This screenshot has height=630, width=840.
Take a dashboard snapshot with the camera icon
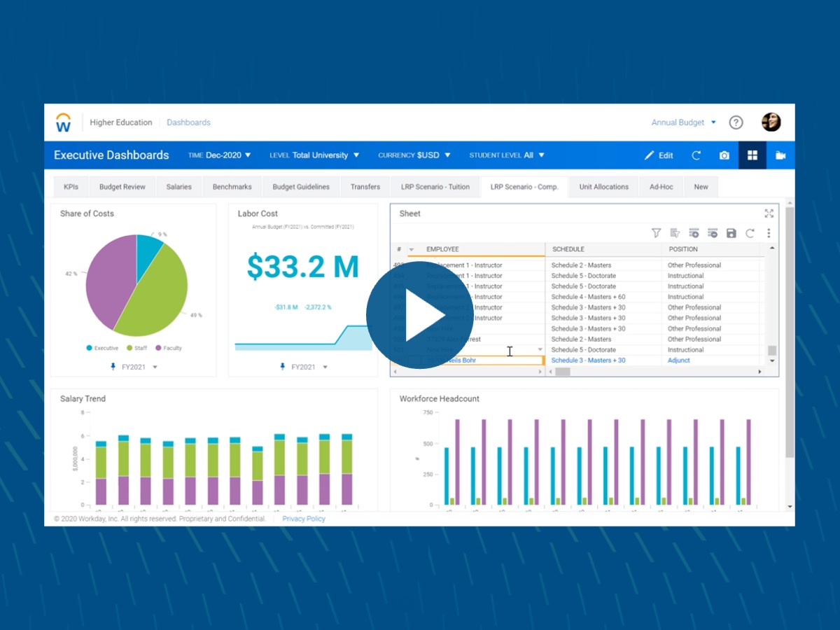(724, 155)
